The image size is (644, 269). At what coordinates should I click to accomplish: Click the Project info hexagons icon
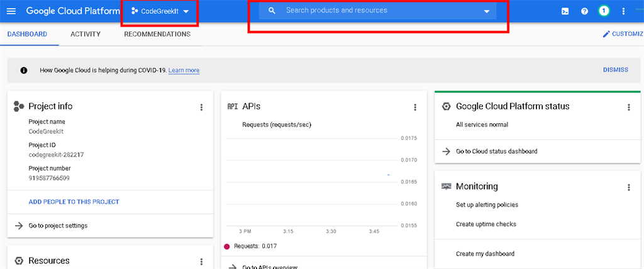click(x=18, y=106)
